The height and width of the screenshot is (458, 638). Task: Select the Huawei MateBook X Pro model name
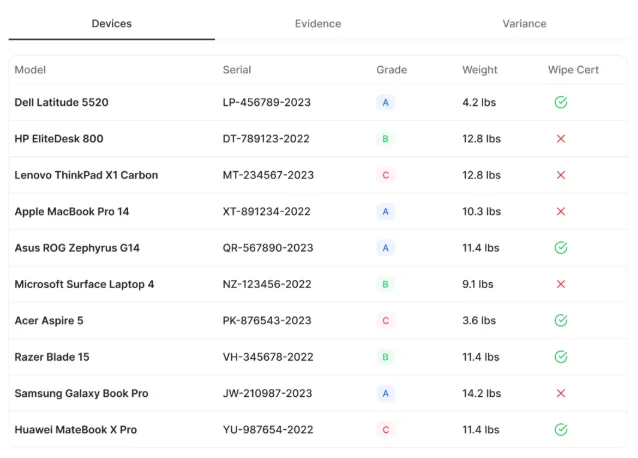[76, 430]
